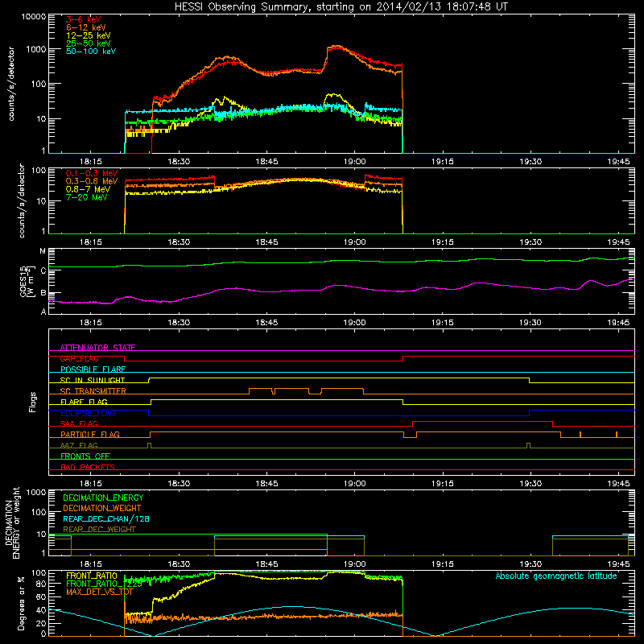Select the ECLIPSE_FLAG label
The image size is (644, 644).
88,413
